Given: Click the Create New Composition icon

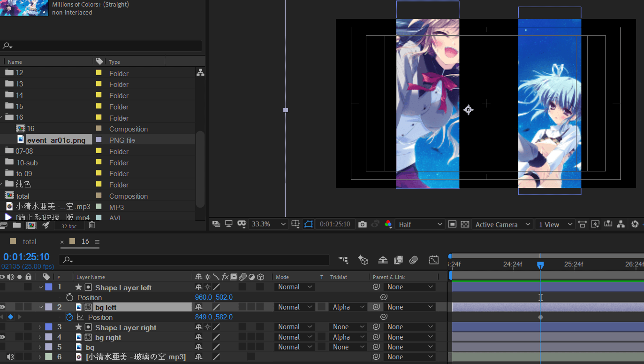Looking at the screenshot, I should pyautogui.click(x=31, y=225).
